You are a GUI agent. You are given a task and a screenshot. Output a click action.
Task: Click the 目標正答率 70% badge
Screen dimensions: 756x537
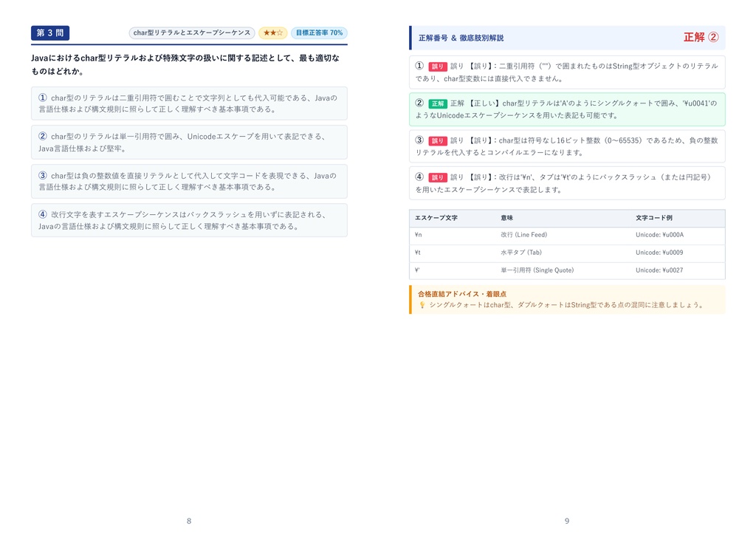click(x=319, y=33)
